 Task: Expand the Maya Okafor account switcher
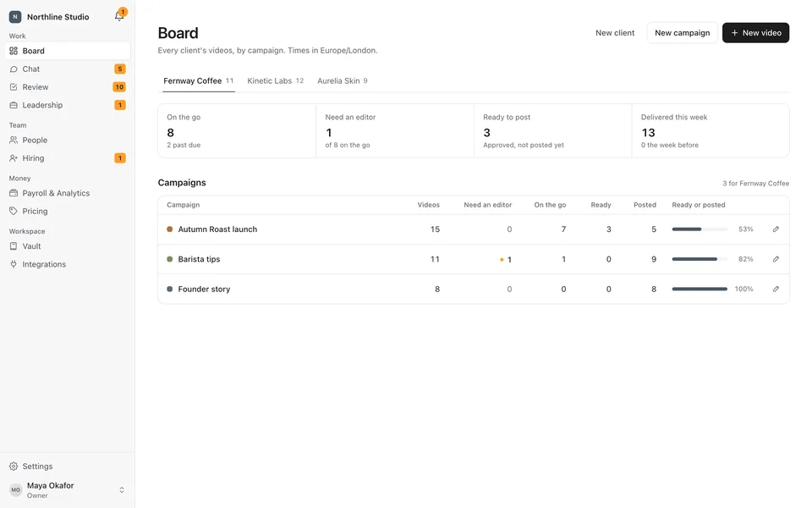pos(122,490)
